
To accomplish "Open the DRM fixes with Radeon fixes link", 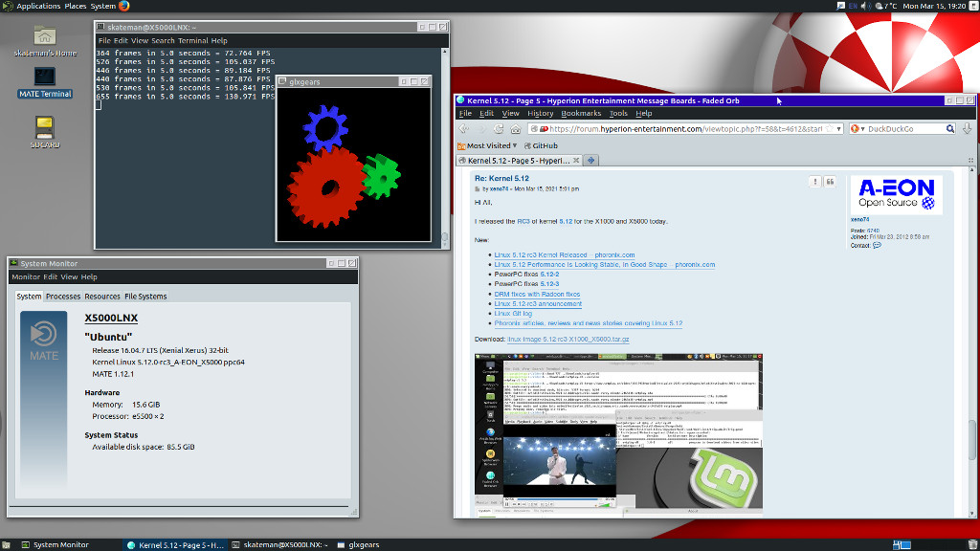I will (x=537, y=295).
